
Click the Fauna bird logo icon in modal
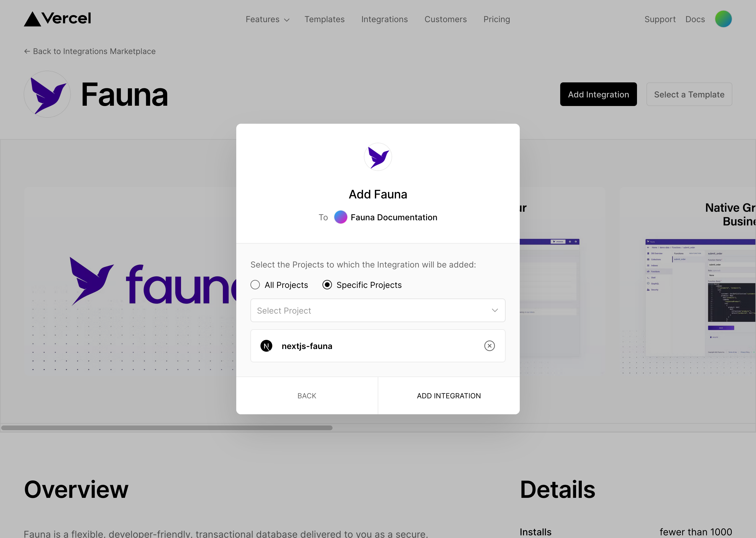tap(378, 156)
